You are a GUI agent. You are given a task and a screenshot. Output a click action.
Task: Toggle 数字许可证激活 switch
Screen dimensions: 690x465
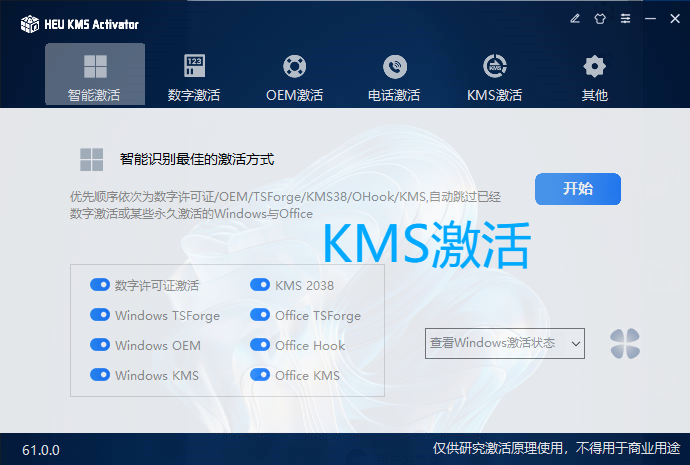point(100,285)
